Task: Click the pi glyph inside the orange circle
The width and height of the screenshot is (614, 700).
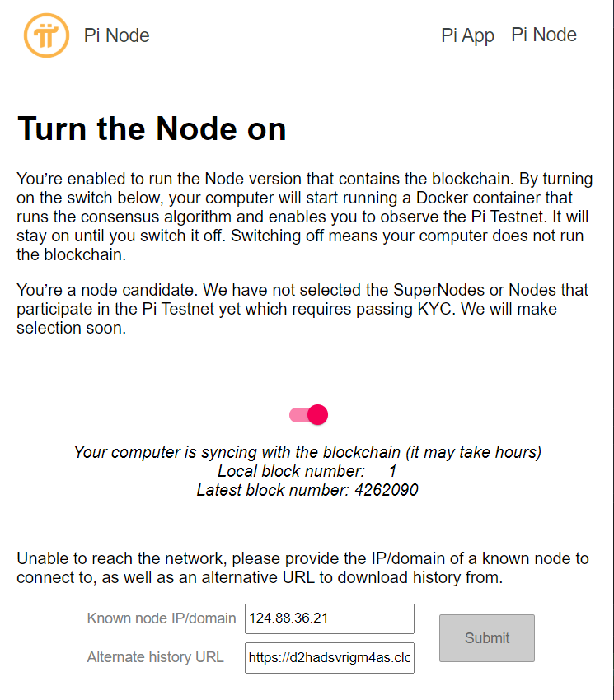Action: pyautogui.click(x=47, y=35)
